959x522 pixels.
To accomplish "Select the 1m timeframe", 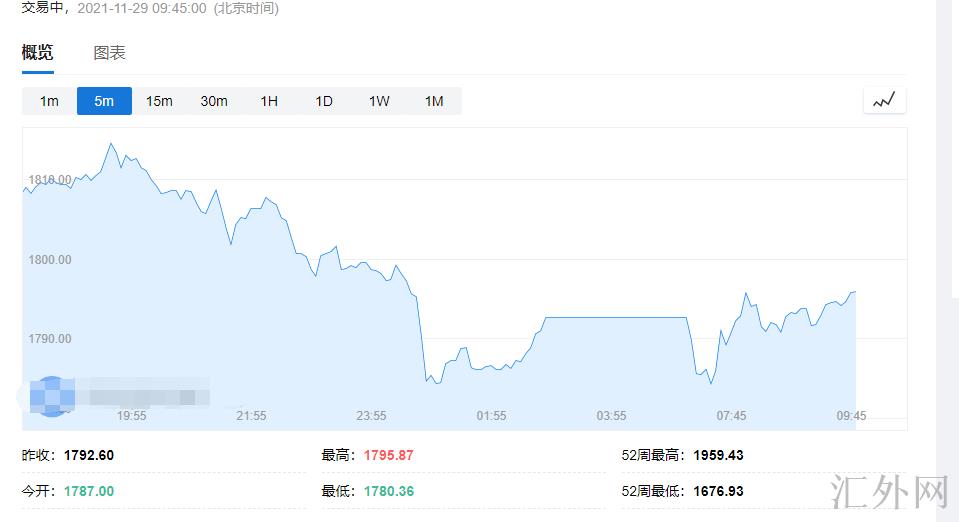I will [x=49, y=101].
